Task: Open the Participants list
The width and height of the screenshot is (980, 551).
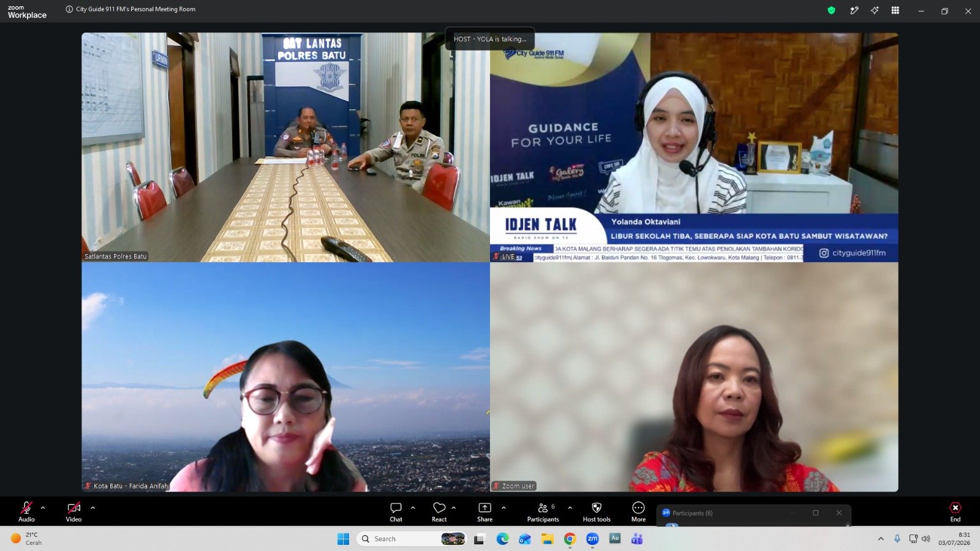Action: 543,511
